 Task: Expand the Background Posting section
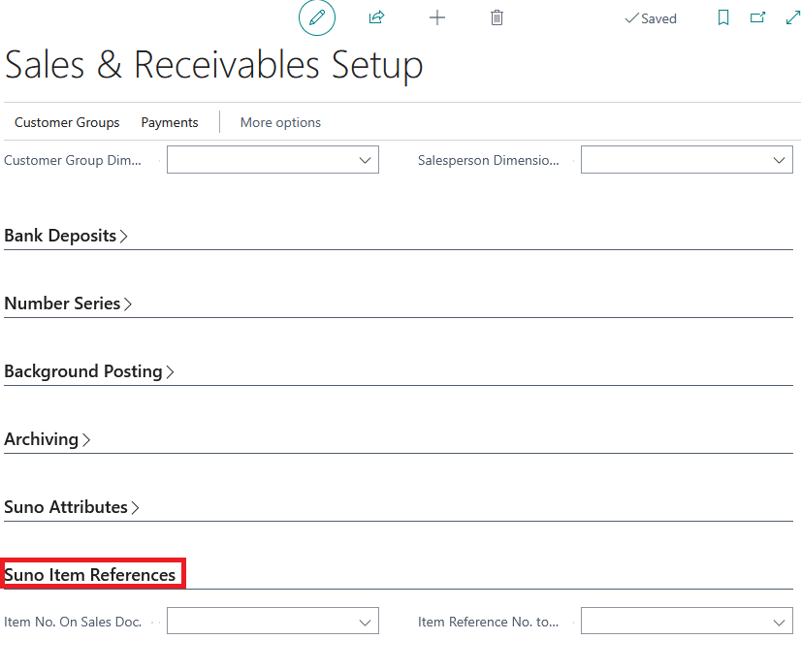89,371
